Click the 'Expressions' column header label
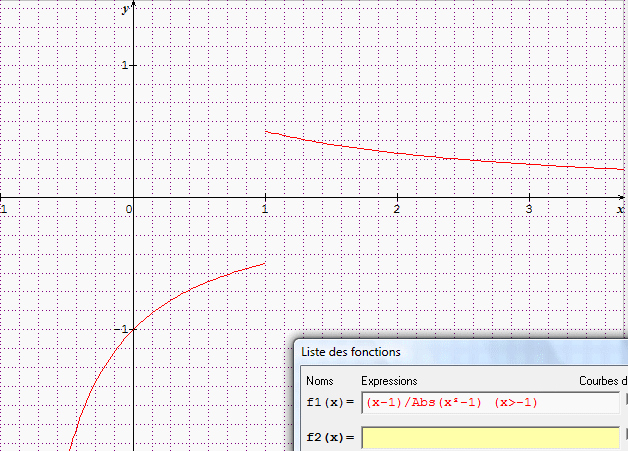 coord(389,381)
